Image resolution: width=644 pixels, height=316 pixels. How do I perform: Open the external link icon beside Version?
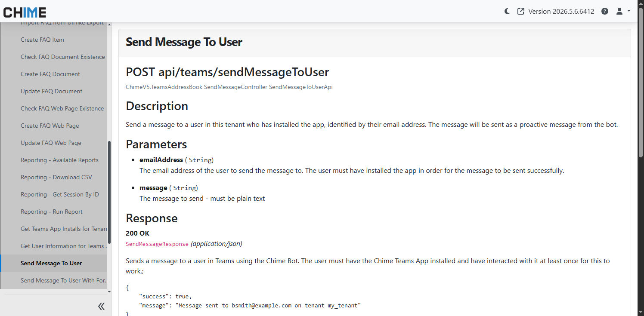[x=520, y=12]
